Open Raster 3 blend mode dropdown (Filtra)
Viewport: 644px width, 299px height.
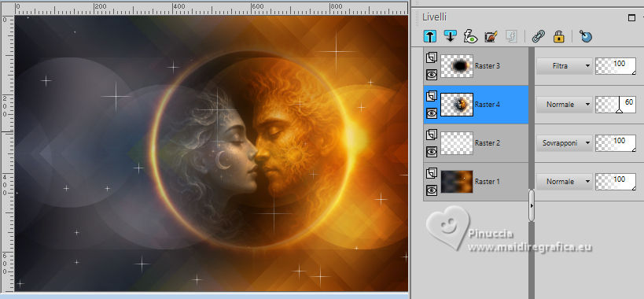565,66
